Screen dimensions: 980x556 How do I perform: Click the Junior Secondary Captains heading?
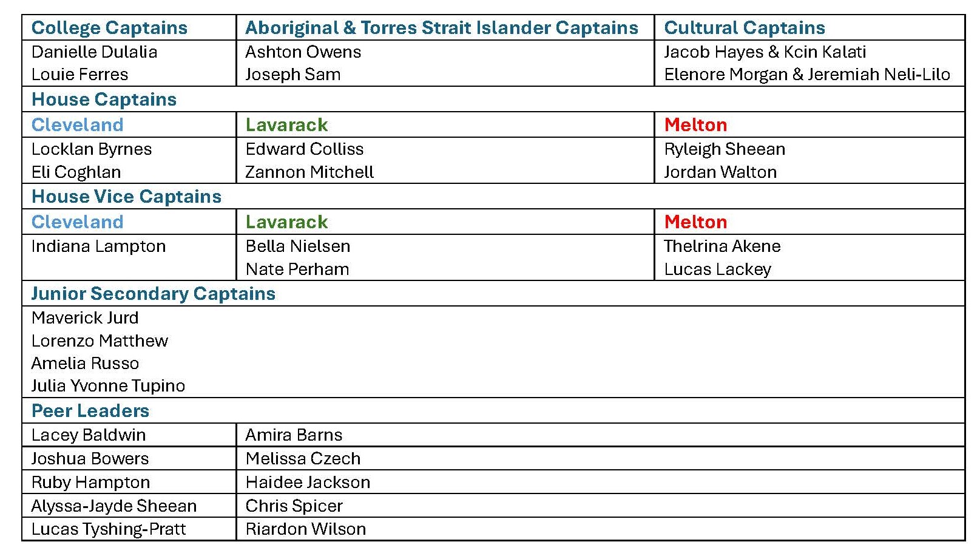tap(153, 294)
